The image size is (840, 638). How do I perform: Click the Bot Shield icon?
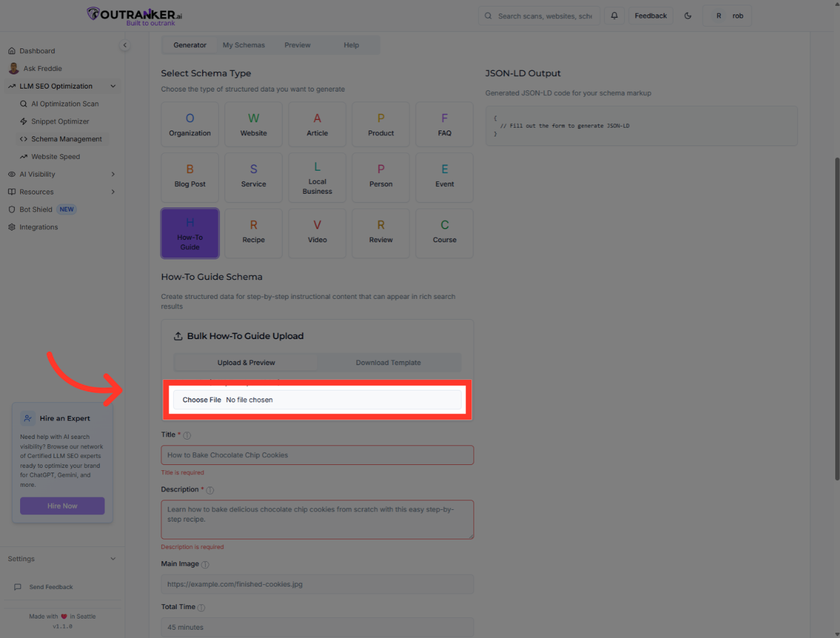point(12,210)
